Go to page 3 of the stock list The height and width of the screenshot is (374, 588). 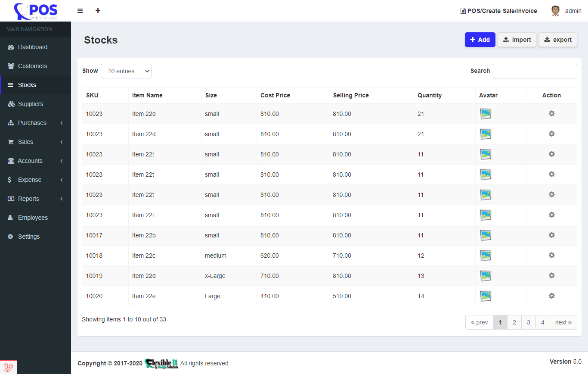click(528, 322)
